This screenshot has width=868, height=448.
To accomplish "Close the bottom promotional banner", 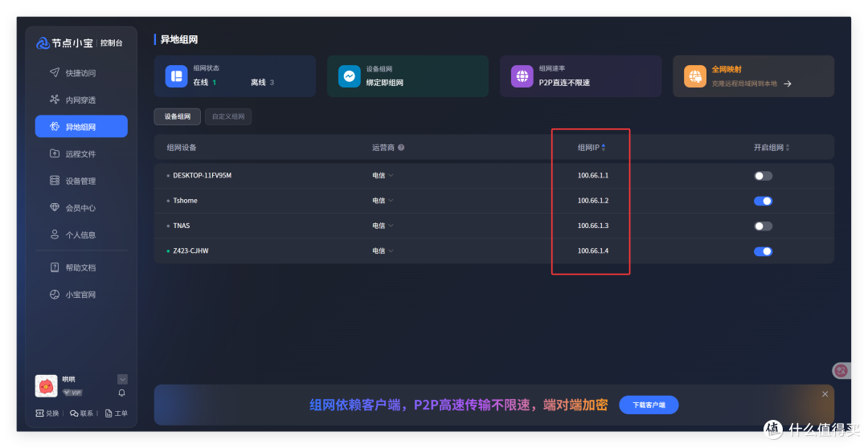I will click(825, 393).
